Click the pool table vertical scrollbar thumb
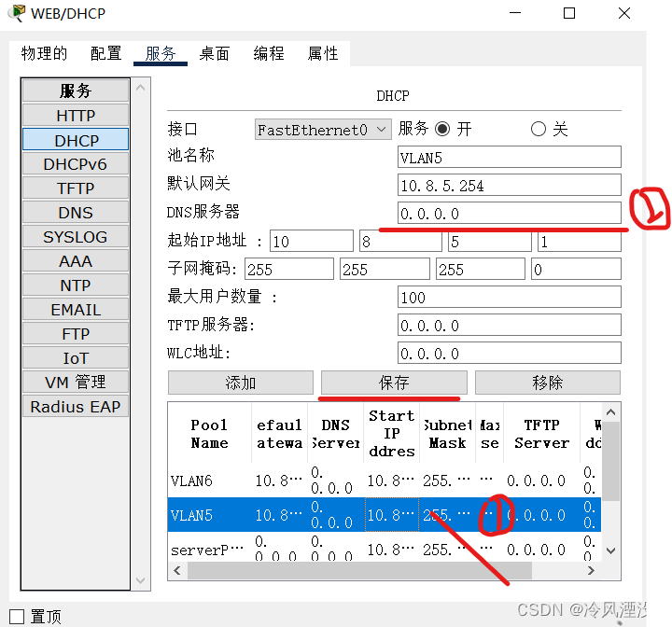672x627 pixels. coord(611,462)
